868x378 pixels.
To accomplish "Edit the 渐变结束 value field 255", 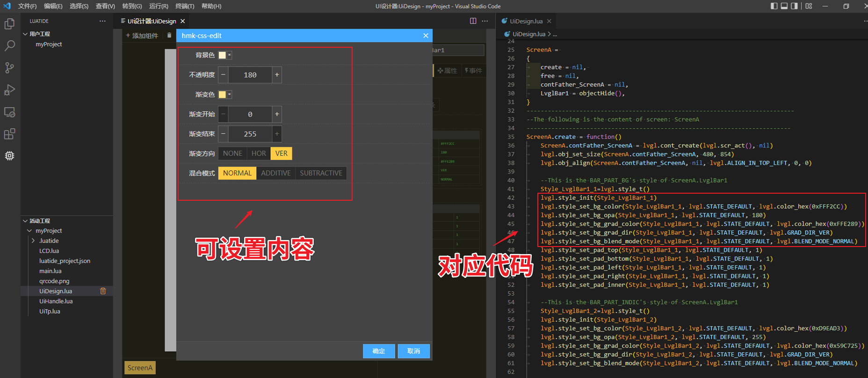I will pos(250,134).
